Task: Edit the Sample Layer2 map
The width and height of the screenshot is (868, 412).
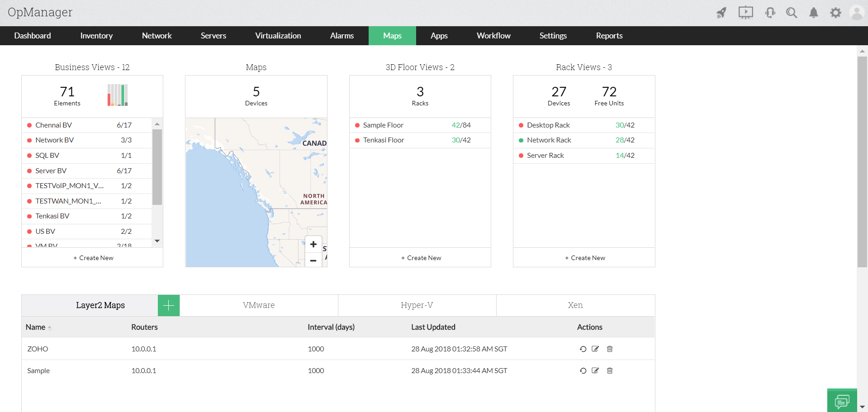Action: [x=595, y=370]
